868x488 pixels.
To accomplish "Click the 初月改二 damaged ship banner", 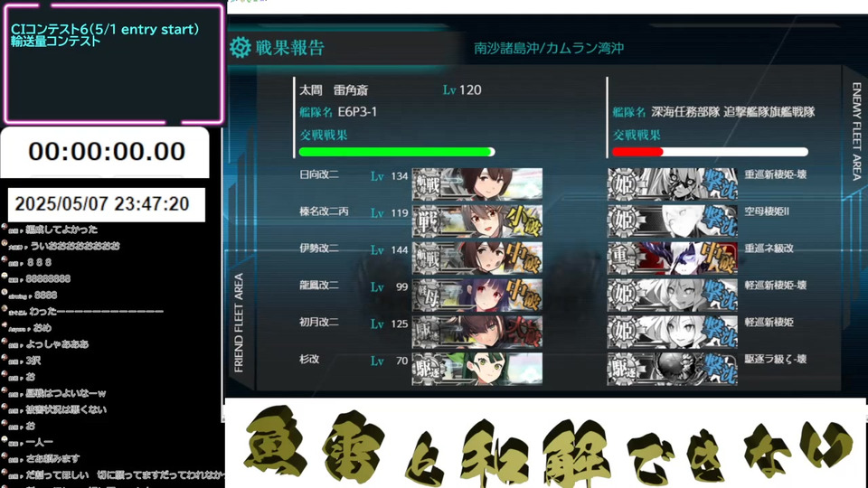I will coord(477,332).
